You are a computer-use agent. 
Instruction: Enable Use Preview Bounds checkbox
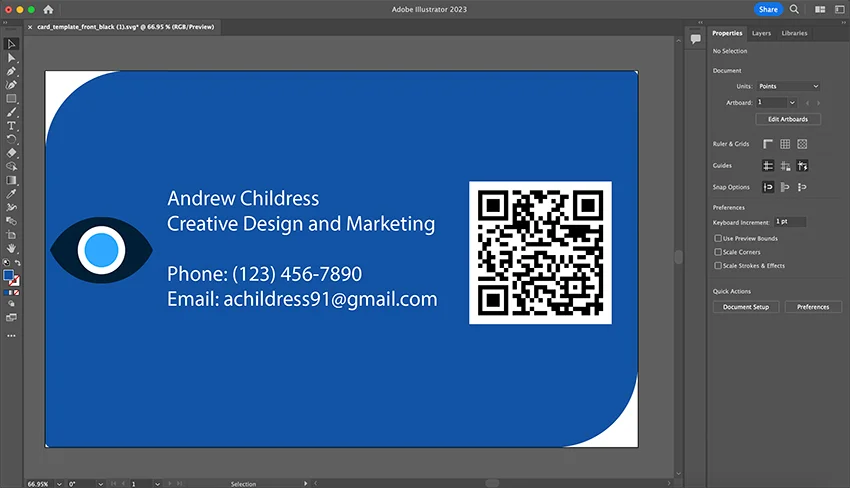718,238
